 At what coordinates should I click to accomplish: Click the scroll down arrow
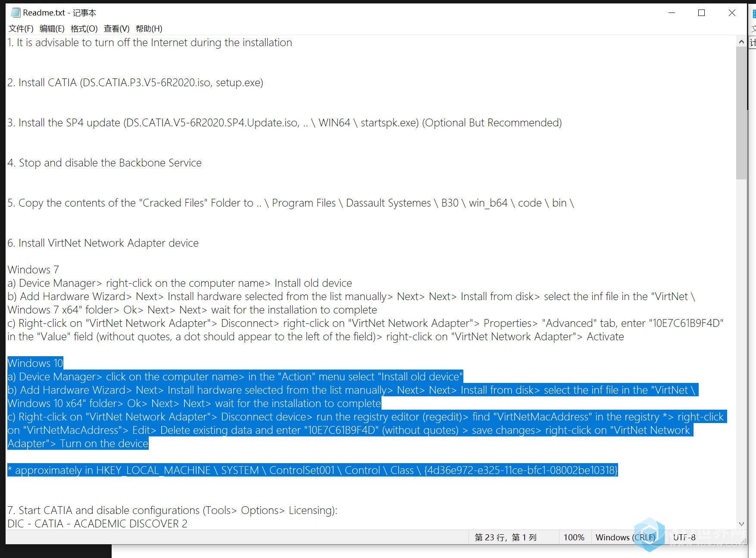pos(741,524)
